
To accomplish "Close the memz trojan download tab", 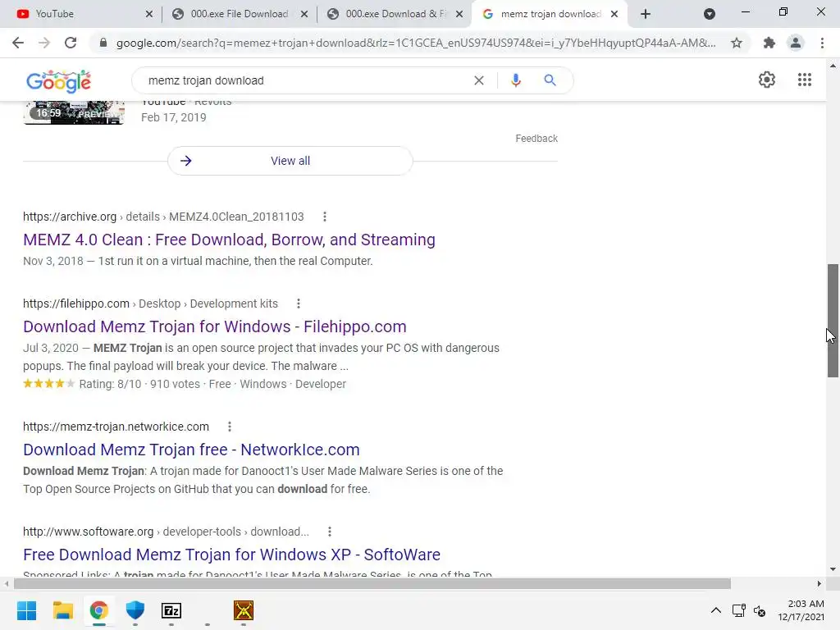I will coord(614,14).
